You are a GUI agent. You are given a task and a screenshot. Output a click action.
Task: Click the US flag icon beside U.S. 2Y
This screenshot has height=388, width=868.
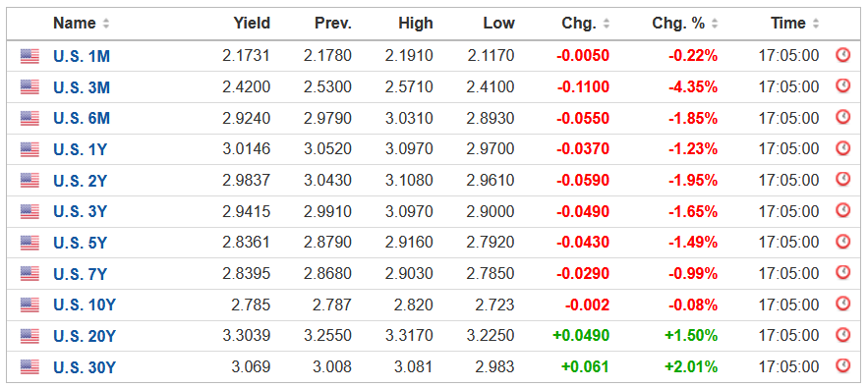(29, 180)
